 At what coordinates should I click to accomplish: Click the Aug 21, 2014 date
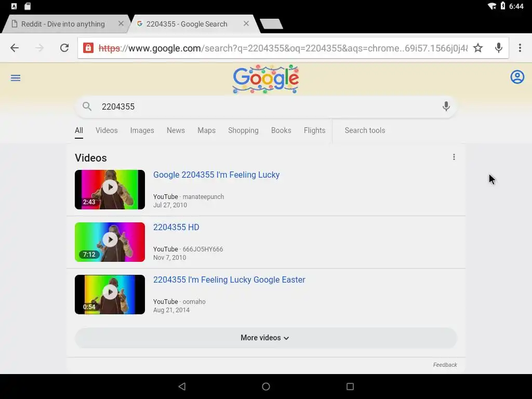pyautogui.click(x=171, y=310)
